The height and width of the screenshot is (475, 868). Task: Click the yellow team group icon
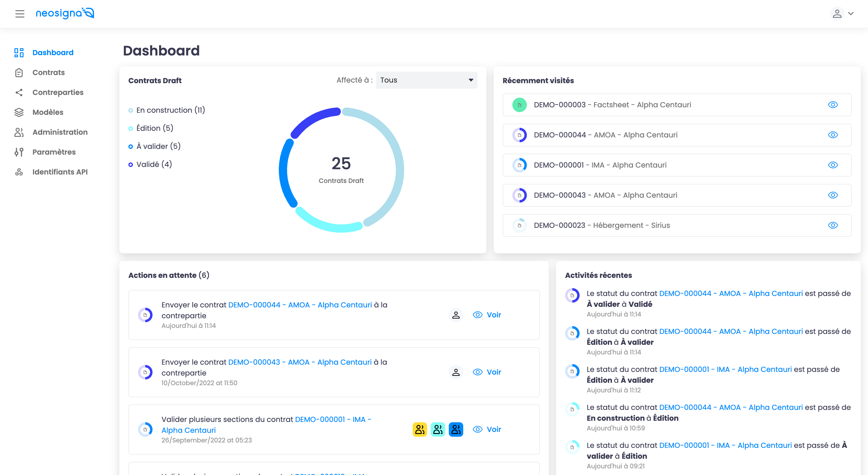420,429
